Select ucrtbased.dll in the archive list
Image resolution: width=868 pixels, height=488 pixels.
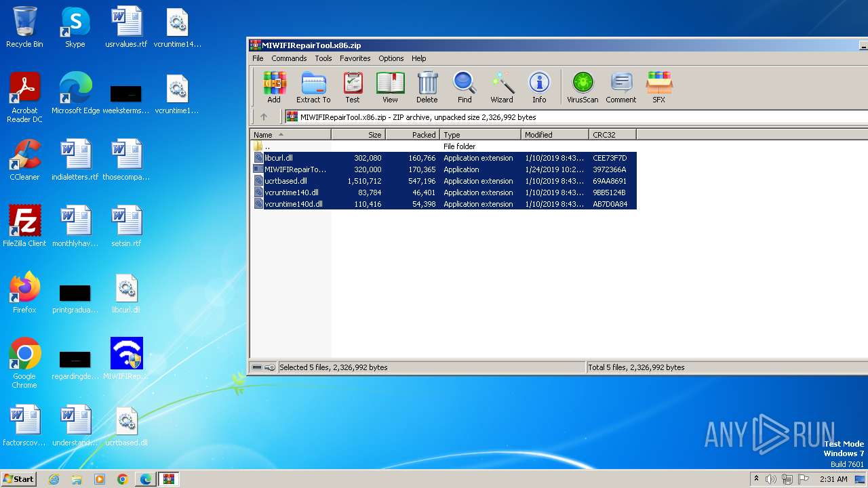coord(443,181)
